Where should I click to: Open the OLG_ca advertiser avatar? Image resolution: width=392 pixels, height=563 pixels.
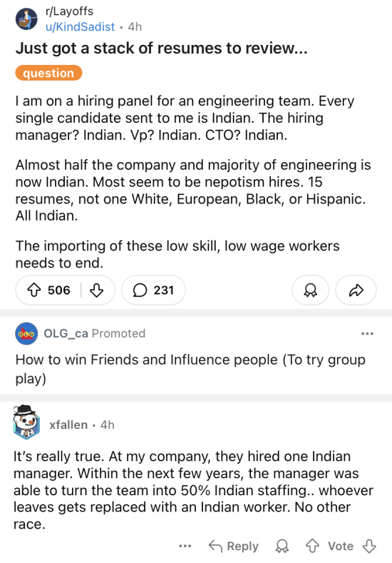pos(26,333)
